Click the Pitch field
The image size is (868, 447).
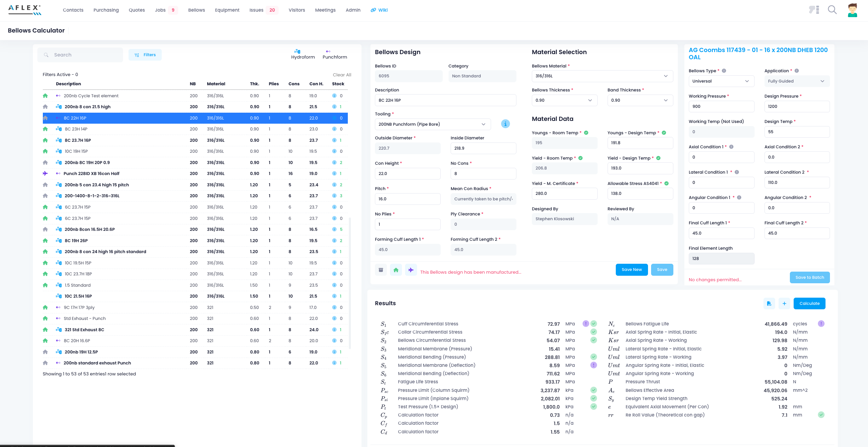(407, 199)
